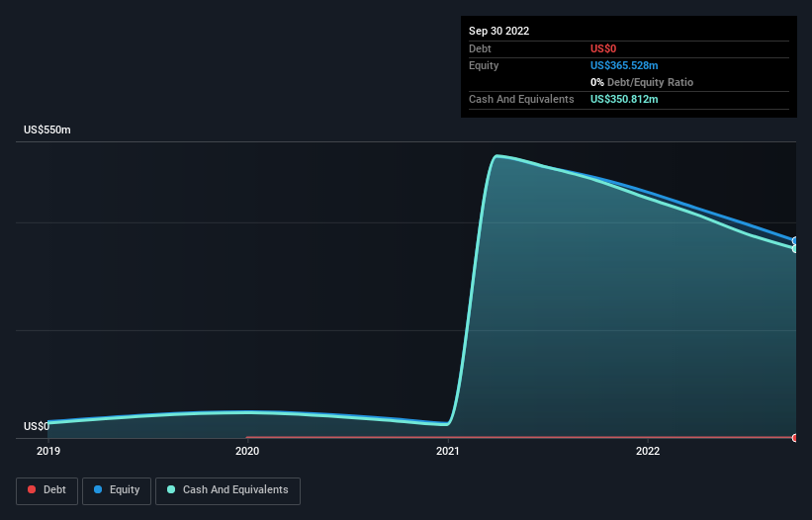Click the 2020 axis label

point(247,451)
